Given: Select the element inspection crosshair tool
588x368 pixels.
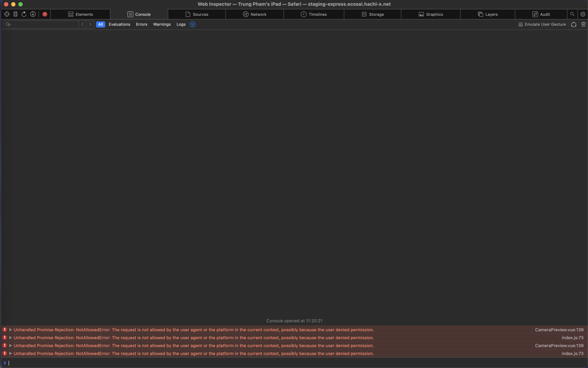Looking at the screenshot, I should coord(7,14).
